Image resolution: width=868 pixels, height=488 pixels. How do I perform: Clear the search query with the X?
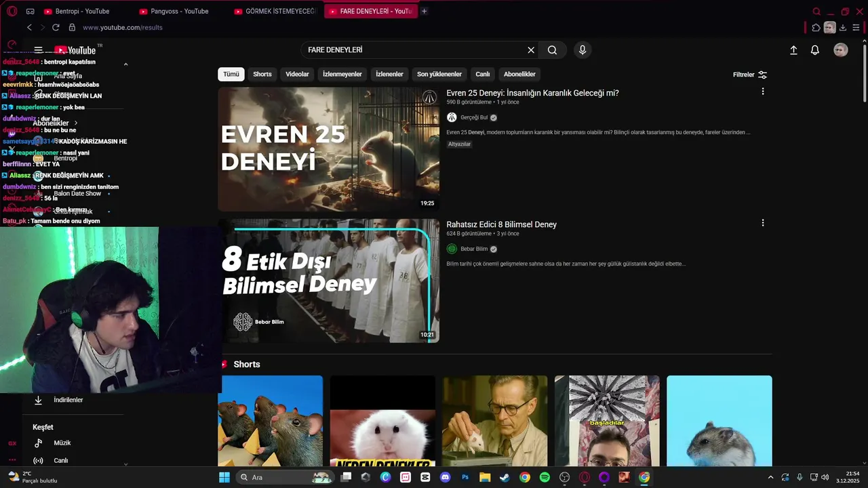[x=531, y=50]
